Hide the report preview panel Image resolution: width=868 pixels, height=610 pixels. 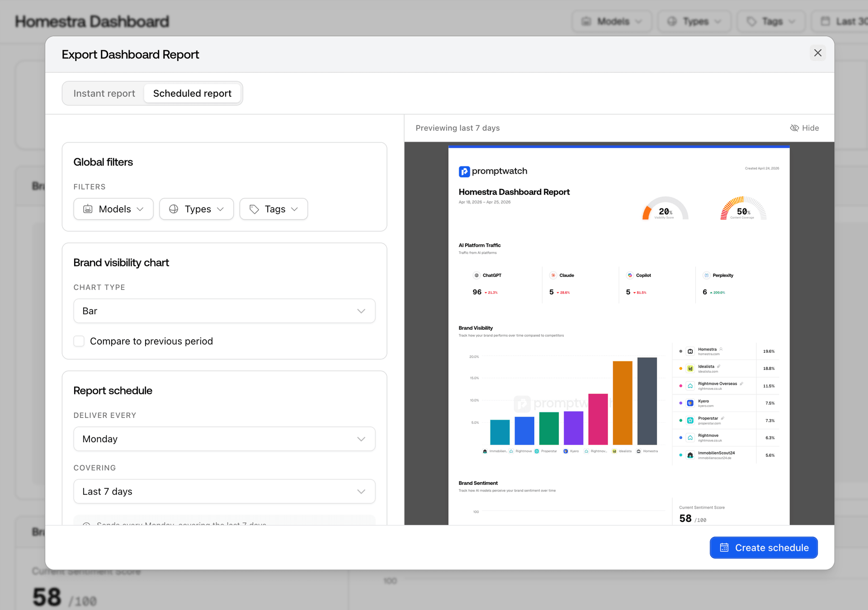804,128
